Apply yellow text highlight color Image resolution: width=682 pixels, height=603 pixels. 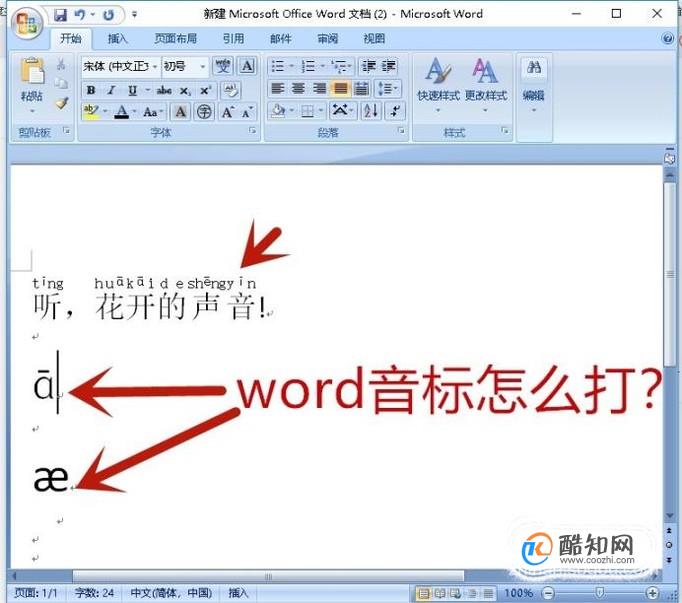tap(91, 111)
